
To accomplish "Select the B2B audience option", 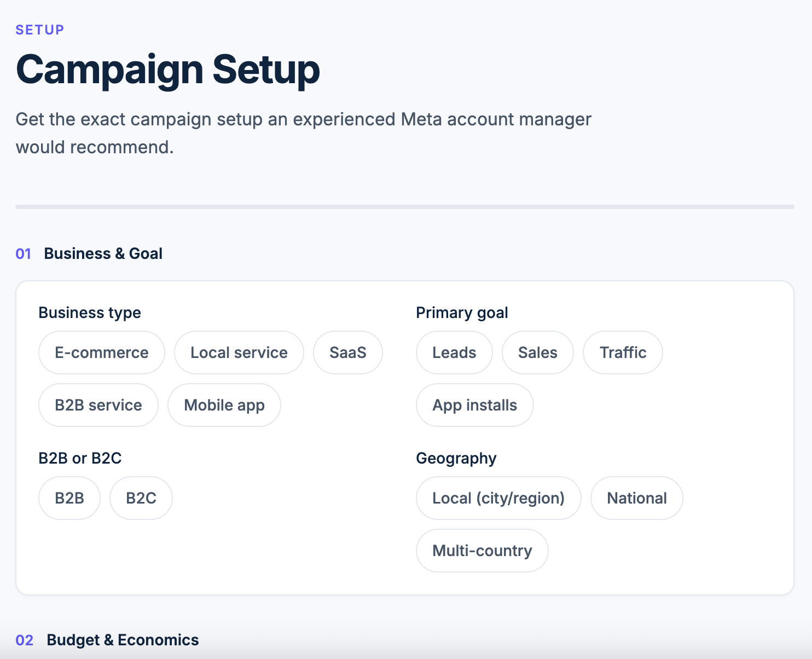I will point(69,498).
